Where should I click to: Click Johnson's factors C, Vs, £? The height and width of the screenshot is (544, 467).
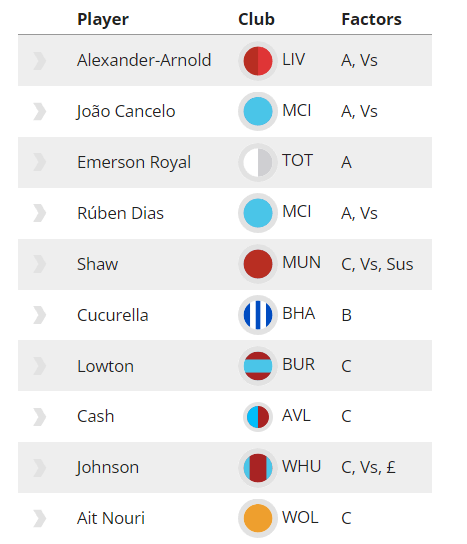[x=368, y=467]
